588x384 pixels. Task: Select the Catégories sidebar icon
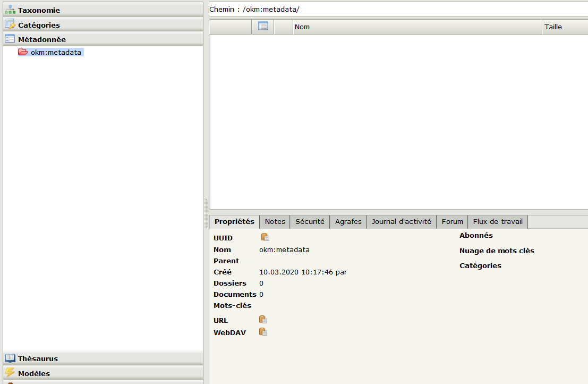tap(10, 24)
